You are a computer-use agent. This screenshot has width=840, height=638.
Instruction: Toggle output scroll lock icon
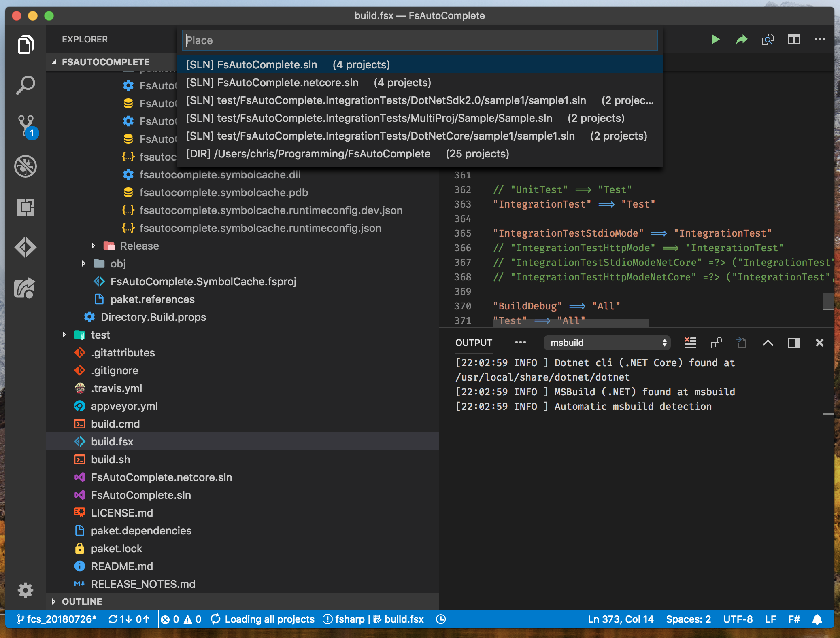point(716,343)
